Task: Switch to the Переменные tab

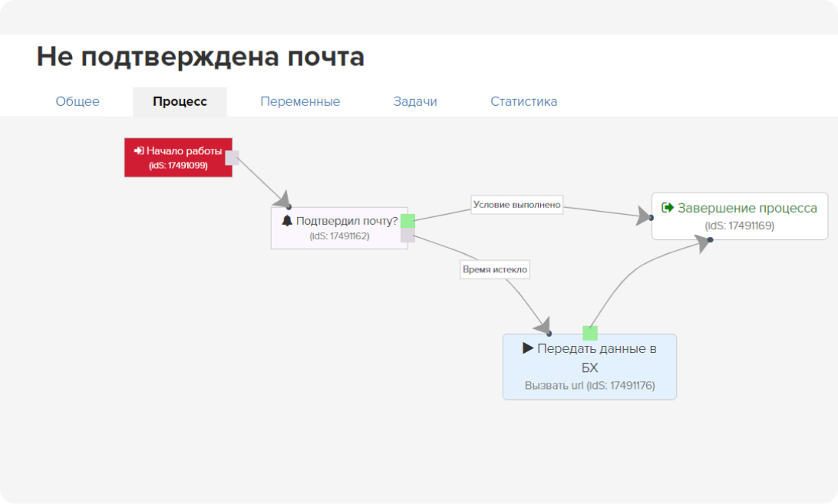Action: [x=300, y=100]
